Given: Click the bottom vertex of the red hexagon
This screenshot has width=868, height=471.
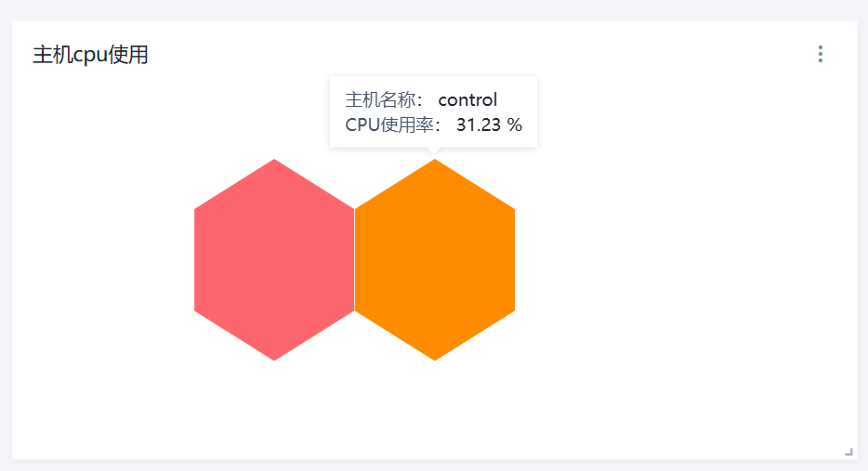Looking at the screenshot, I should point(274,357).
